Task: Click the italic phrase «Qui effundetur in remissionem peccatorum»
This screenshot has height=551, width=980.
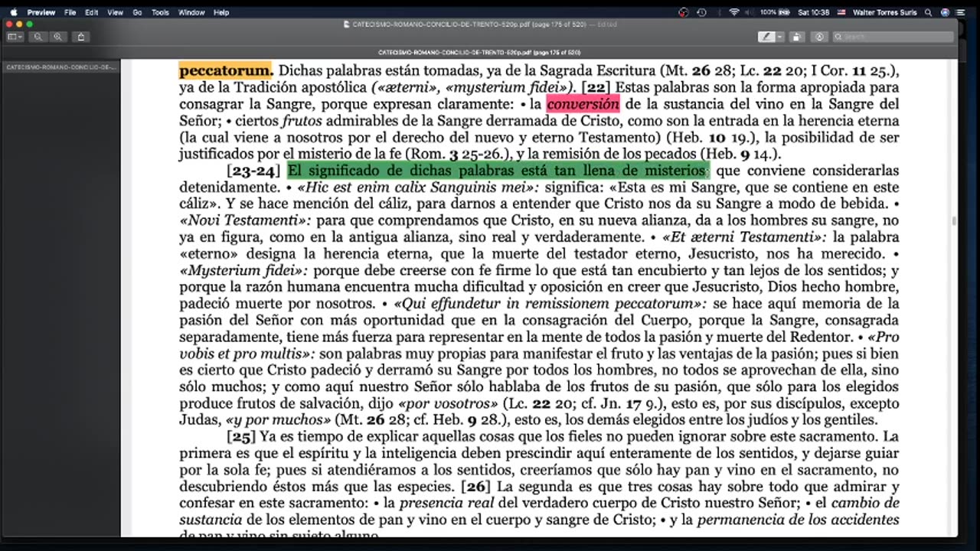Action: pos(550,304)
